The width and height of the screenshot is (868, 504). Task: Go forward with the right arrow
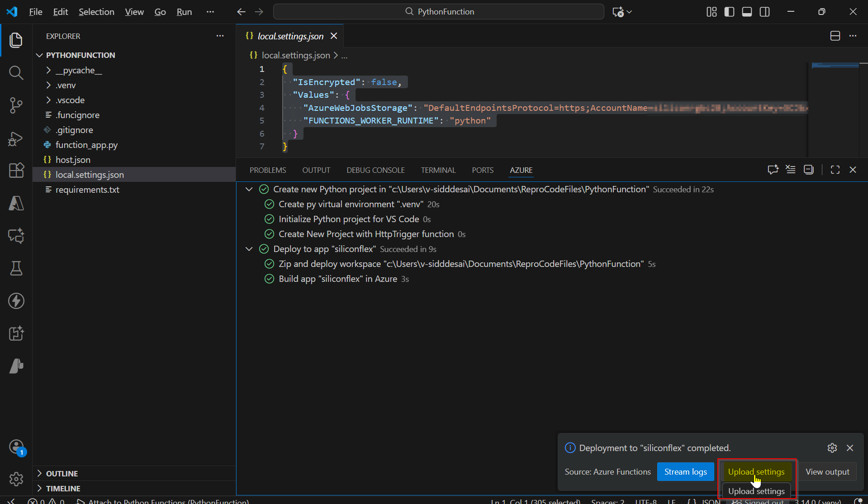259,12
